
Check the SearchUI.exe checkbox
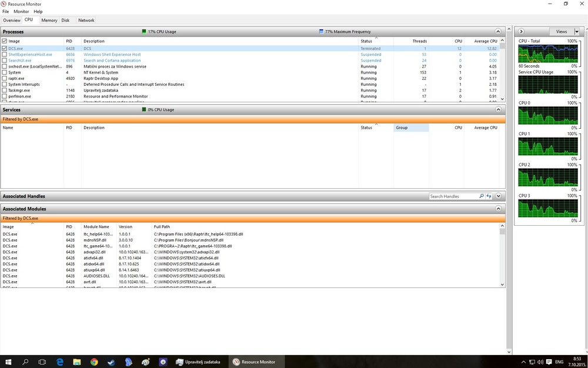[x=5, y=61]
